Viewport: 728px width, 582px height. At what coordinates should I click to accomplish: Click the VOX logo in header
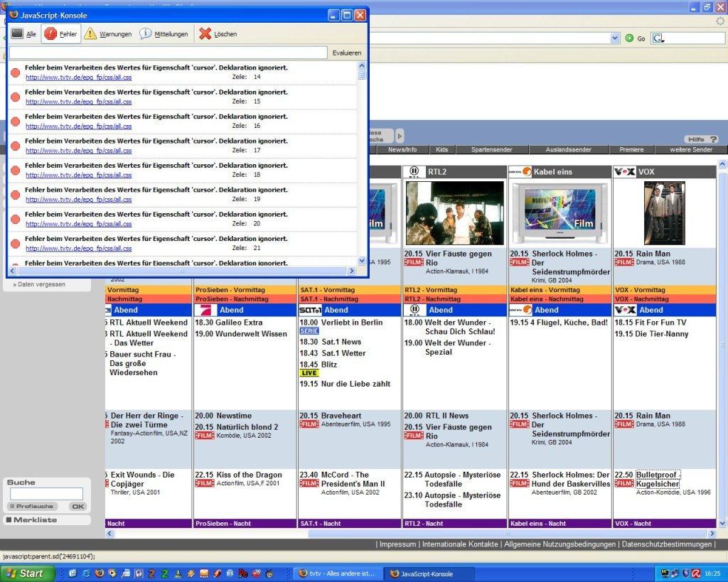click(x=624, y=172)
